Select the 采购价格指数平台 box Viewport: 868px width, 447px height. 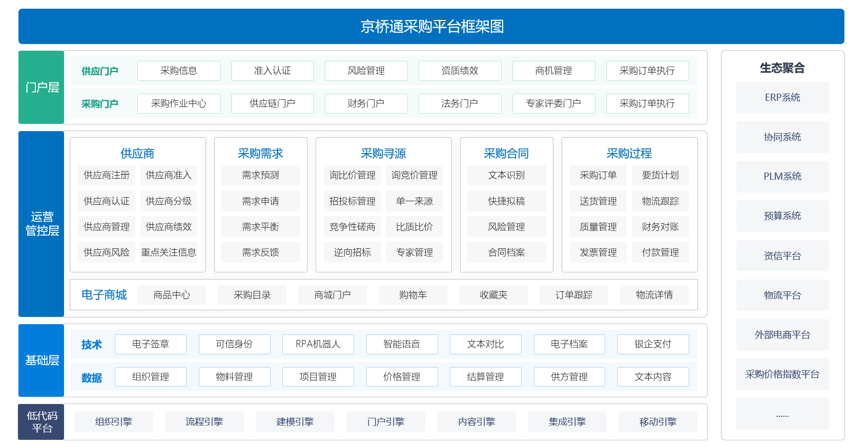click(x=782, y=374)
